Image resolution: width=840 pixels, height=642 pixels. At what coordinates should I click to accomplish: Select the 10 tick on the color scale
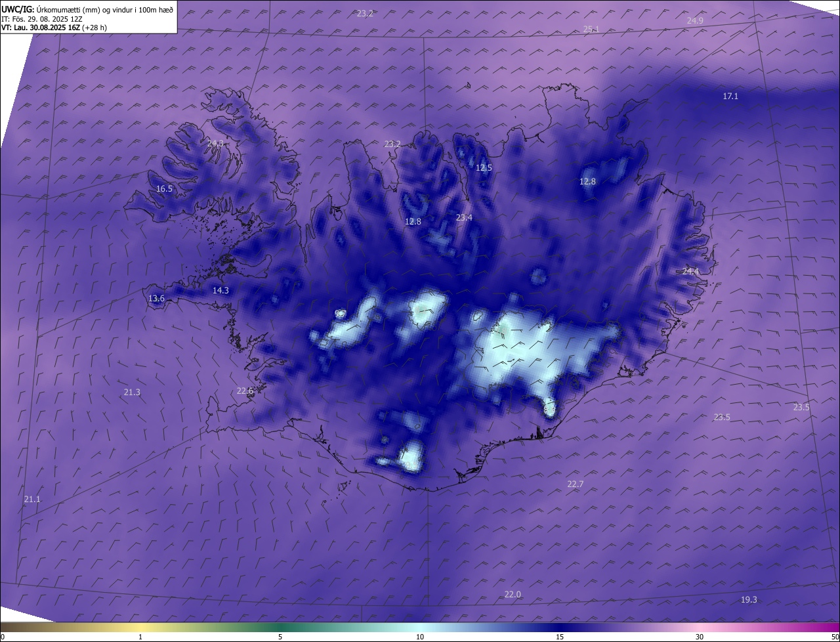420,637
